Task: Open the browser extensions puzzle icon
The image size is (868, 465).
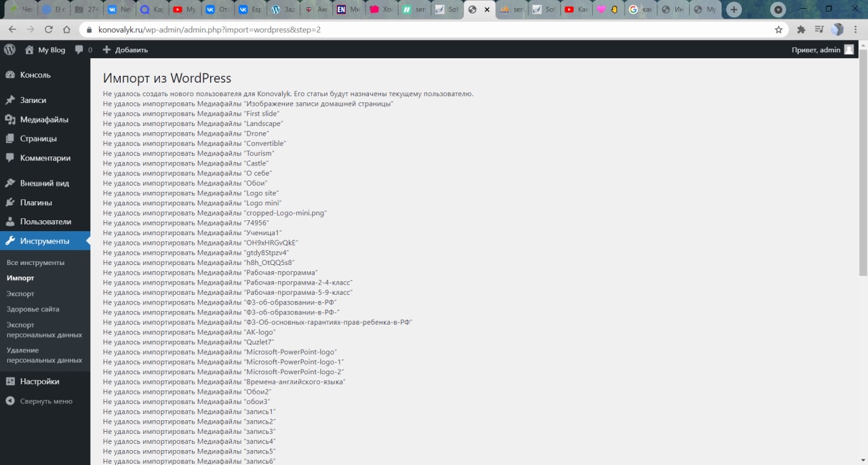Action: 801,30
